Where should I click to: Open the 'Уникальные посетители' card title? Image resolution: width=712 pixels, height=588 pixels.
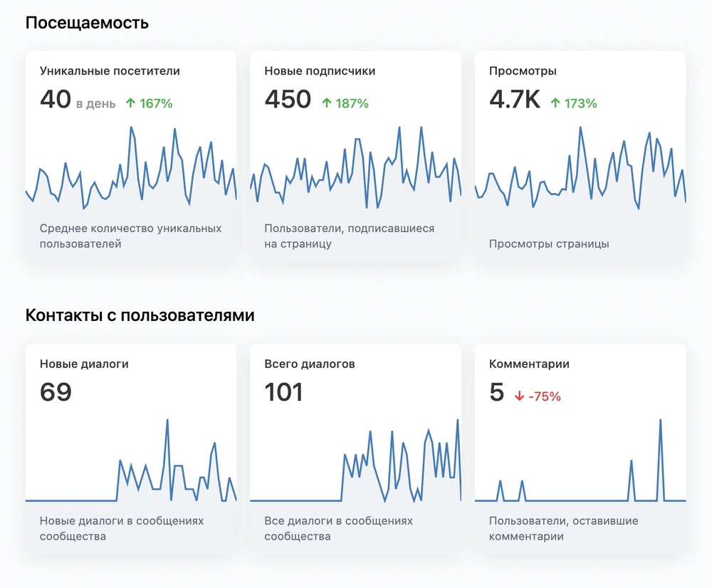point(110,71)
